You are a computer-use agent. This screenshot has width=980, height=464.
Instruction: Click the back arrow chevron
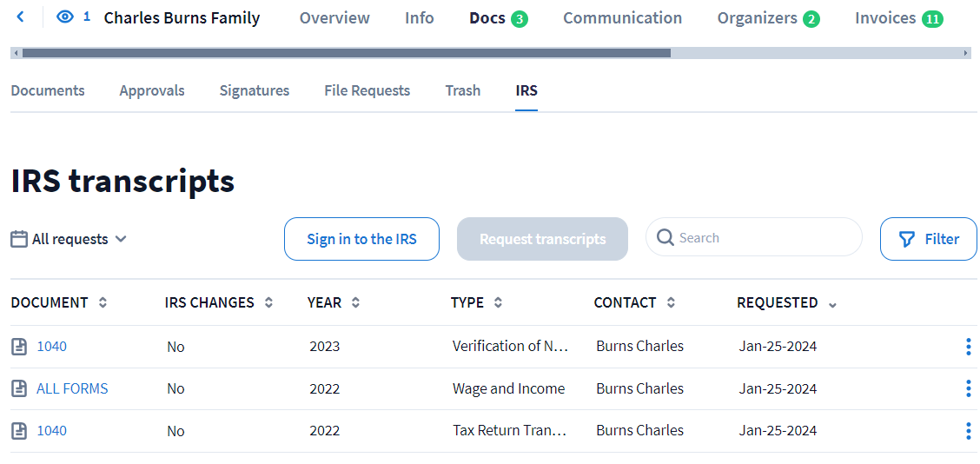(x=21, y=17)
